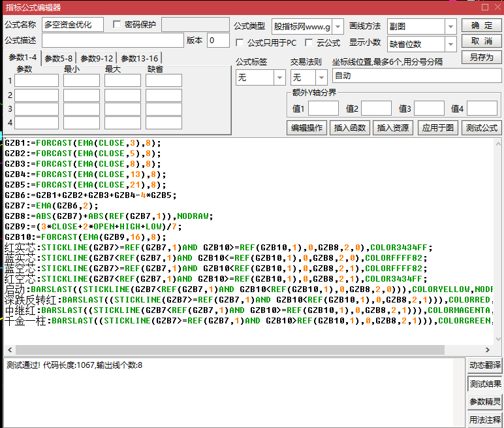Expand the 显示小数 dropdown showing 缺省位数
504x428 pixels.
point(450,44)
